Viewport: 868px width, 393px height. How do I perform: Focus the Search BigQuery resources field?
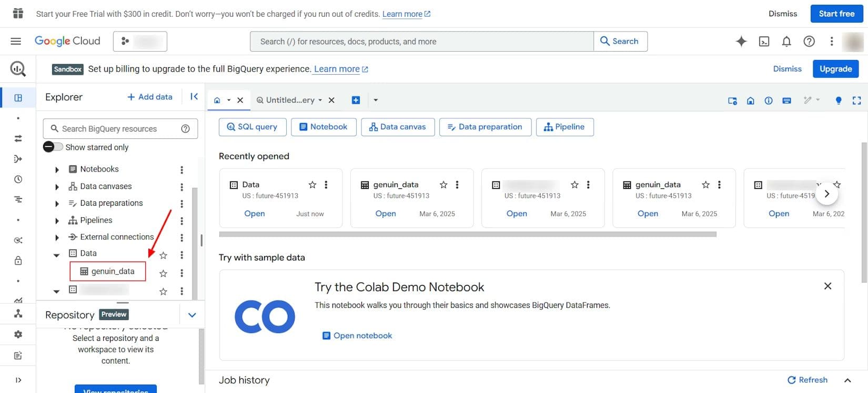point(120,129)
